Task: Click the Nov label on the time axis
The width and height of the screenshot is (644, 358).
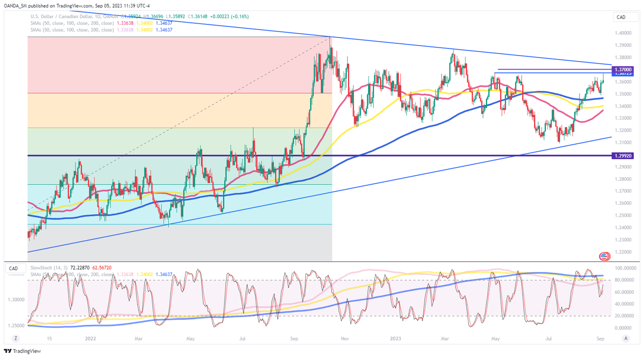Action: [344, 338]
